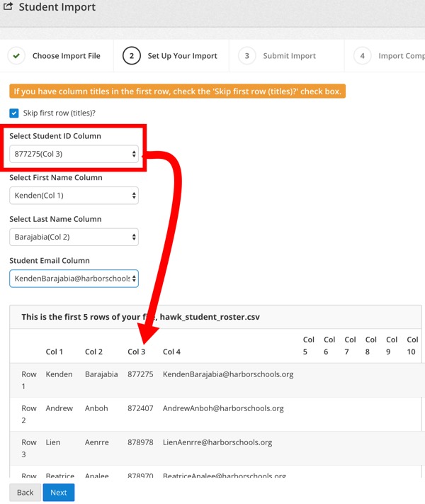Click the Andrew first name cell
425x504 pixels.
[59, 408]
